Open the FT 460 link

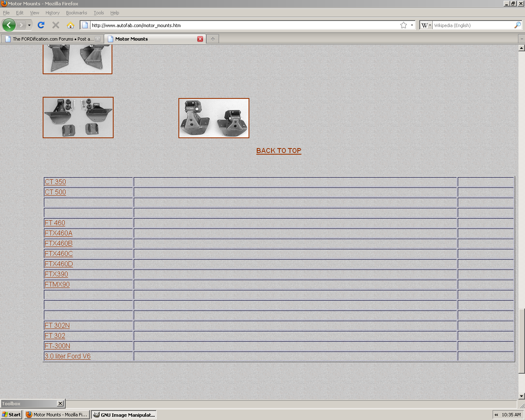(x=55, y=223)
